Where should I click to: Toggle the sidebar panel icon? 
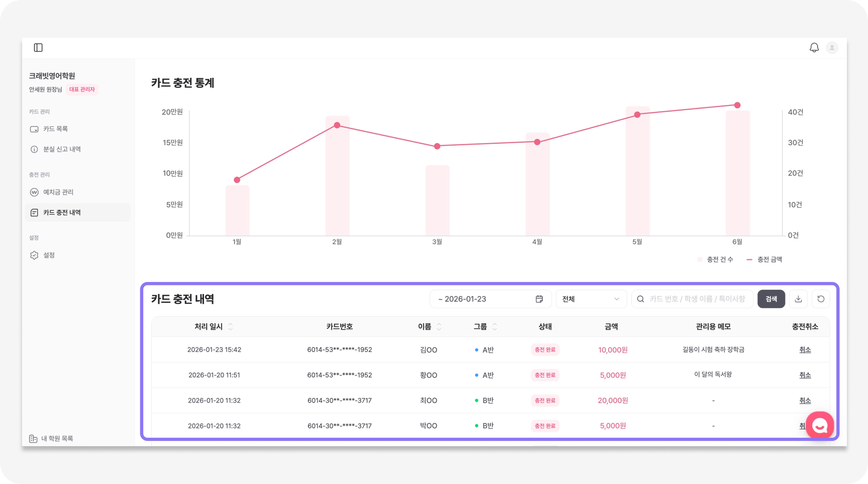point(38,47)
